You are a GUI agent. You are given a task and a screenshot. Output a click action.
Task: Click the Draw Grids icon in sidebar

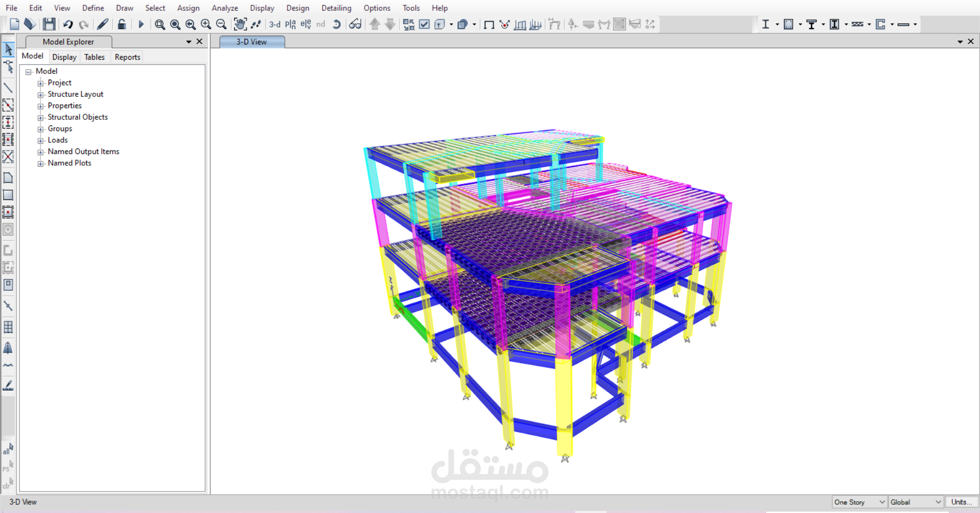(8, 327)
